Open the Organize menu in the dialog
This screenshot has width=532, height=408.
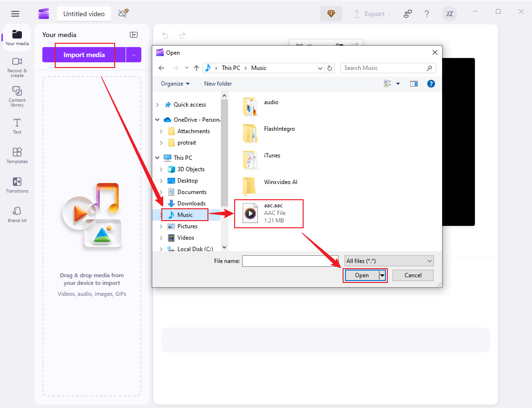[174, 83]
